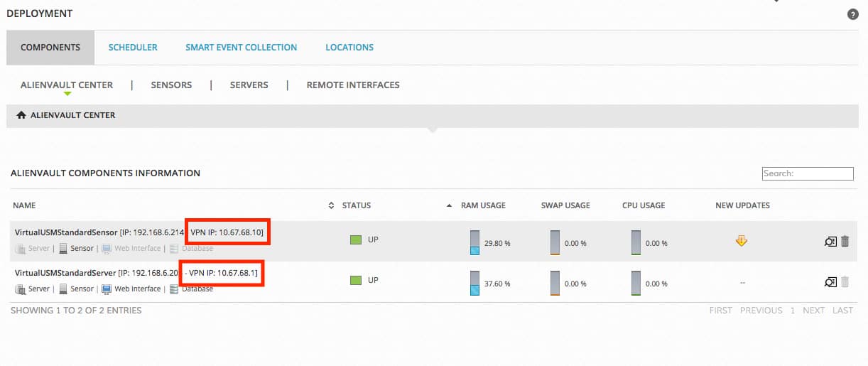Delete VirtualUSMStandardSensor using trash icon
This screenshot has width=868, height=366.
[845, 242]
